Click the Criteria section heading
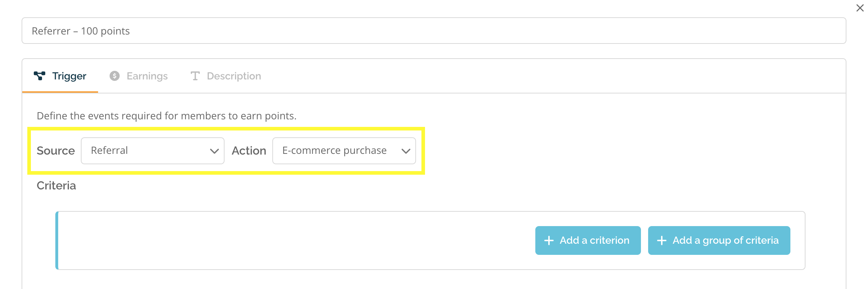 [56, 185]
